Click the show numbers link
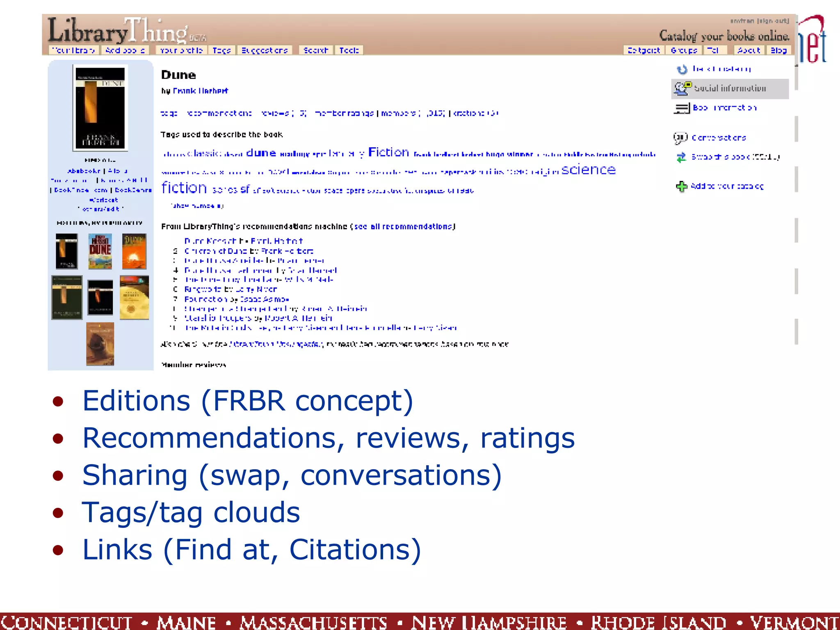The width and height of the screenshot is (840, 630). click(x=197, y=206)
